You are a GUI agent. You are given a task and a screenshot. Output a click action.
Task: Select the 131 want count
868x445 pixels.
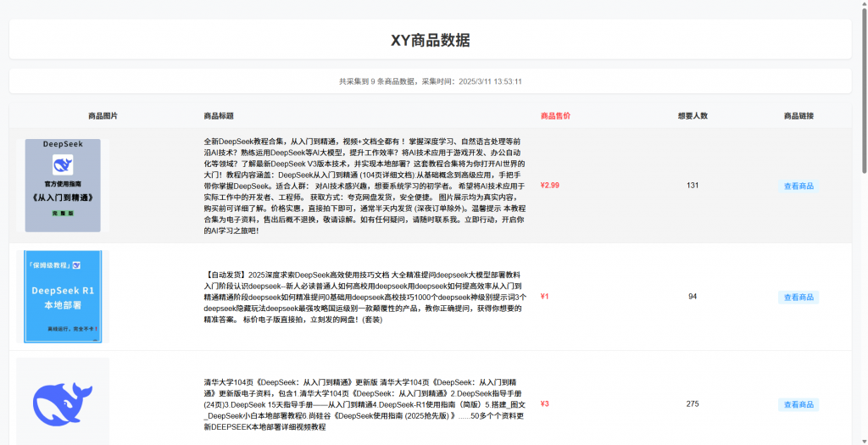(x=693, y=186)
